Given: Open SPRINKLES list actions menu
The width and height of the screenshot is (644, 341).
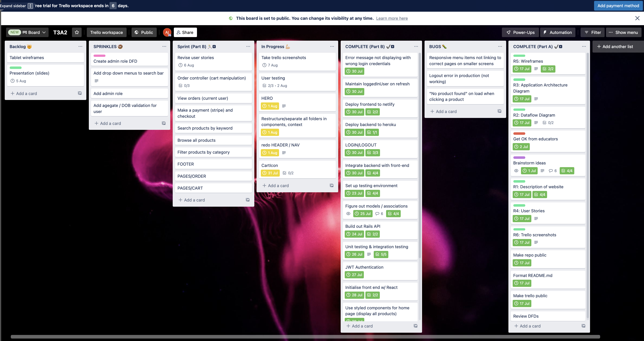Looking at the screenshot, I should coord(164,46).
